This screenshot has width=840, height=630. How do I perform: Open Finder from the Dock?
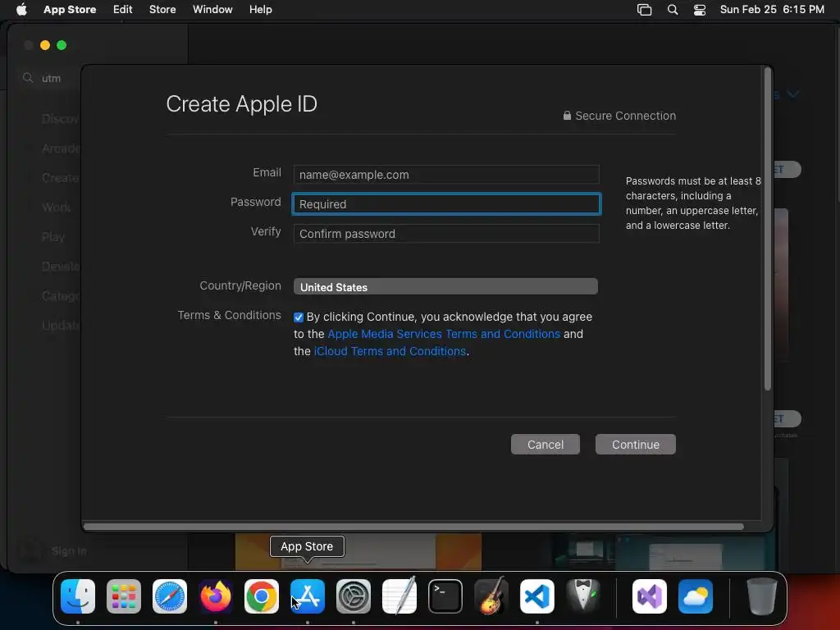point(78,596)
